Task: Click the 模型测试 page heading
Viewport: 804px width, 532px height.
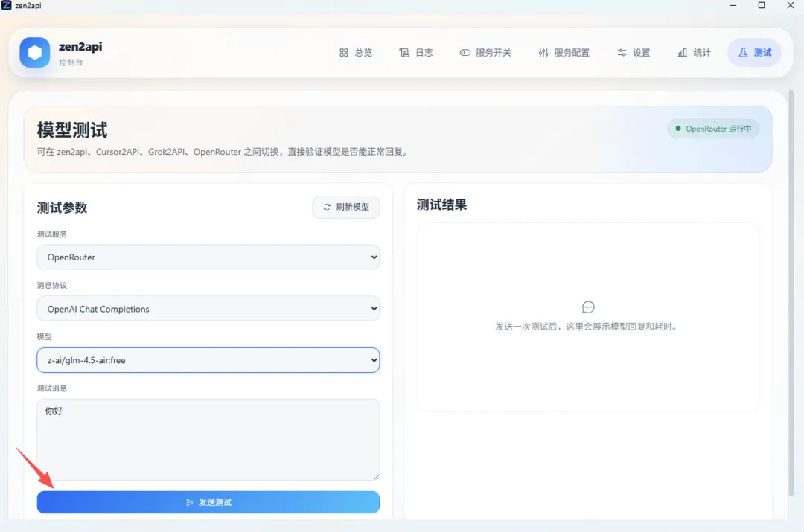Action: pos(72,130)
